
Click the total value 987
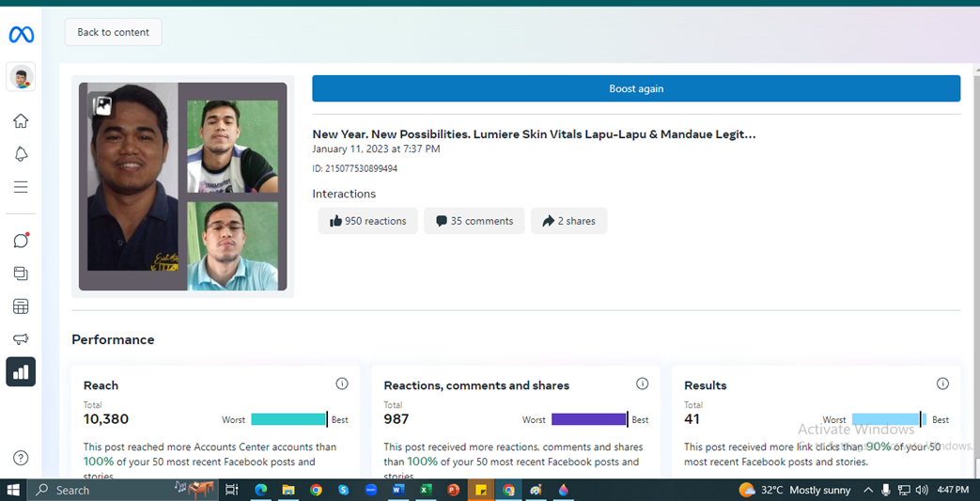[397, 419]
